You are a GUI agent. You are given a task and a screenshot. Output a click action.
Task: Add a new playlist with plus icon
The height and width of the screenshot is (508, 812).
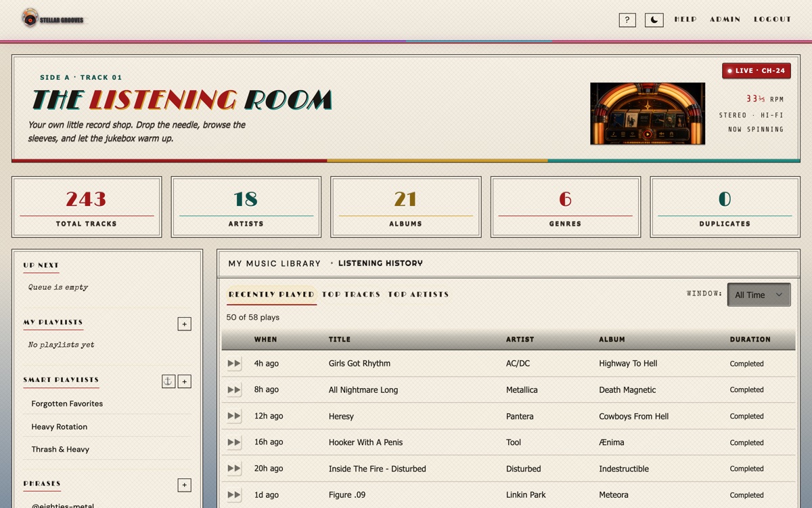[x=184, y=324]
